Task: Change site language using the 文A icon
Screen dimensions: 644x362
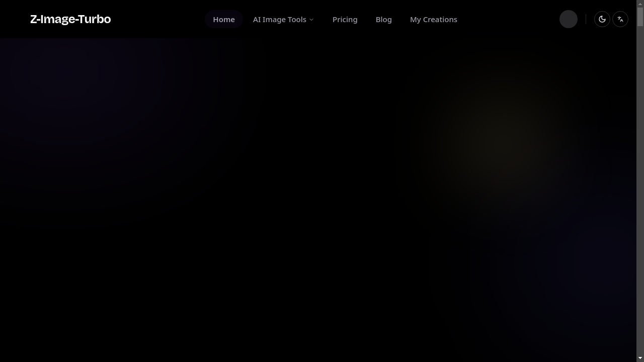Action: point(620,19)
